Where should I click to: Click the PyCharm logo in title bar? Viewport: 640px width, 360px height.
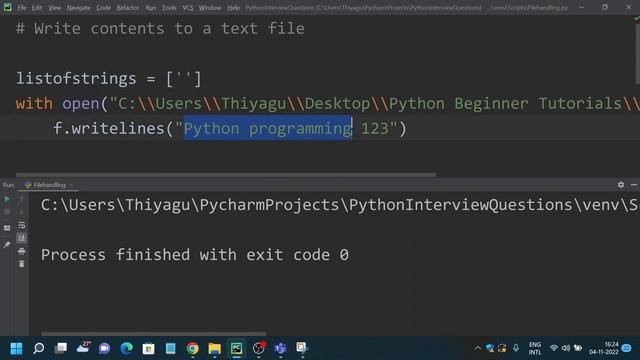pos(7,7)
